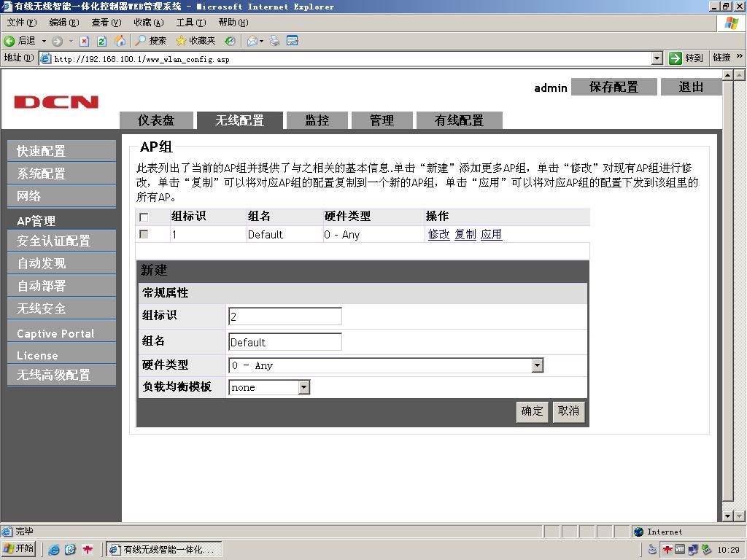Click the Logout (退出) button
747x560 pixels.
691,87
